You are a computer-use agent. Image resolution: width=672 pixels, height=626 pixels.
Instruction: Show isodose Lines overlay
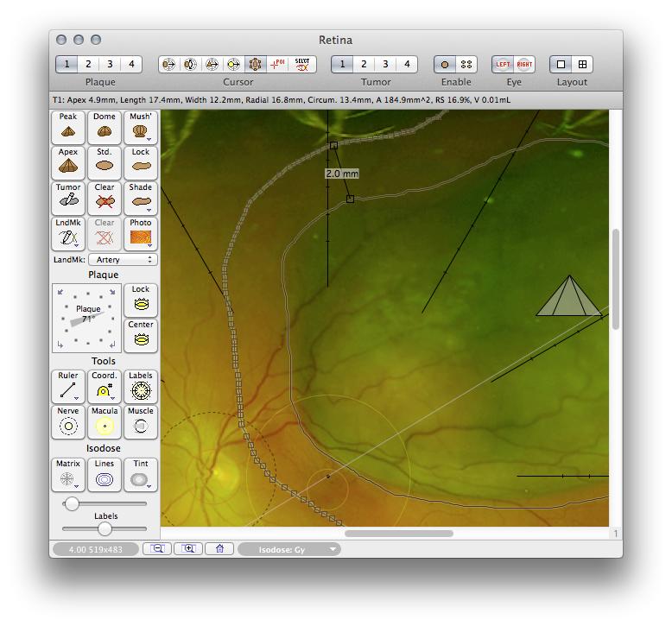[105, 475]
